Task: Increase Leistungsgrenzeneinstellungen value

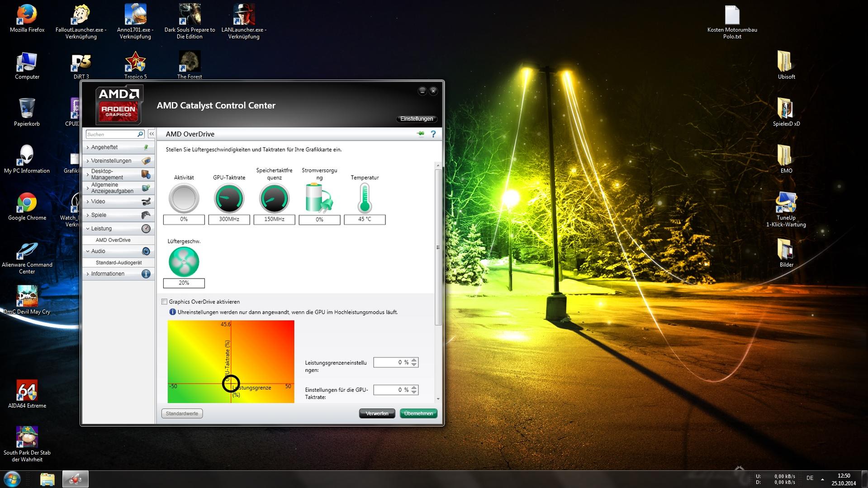Action: 414,360
